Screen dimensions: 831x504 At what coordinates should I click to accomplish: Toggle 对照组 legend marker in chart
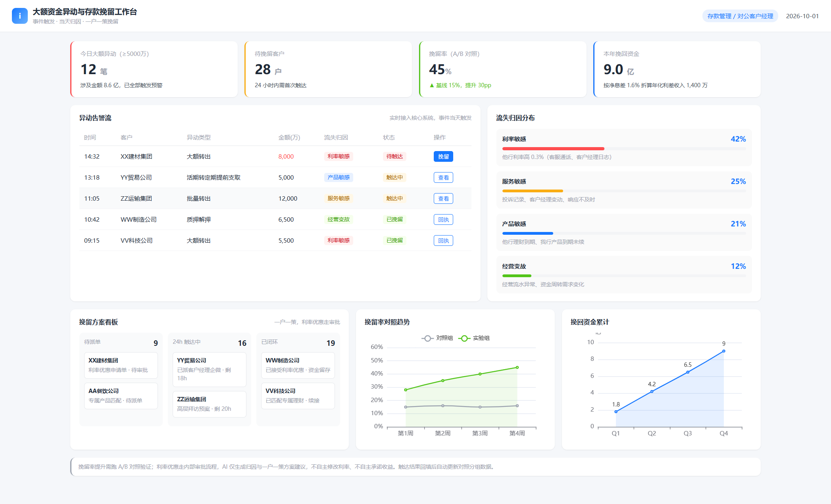(427, 338)
